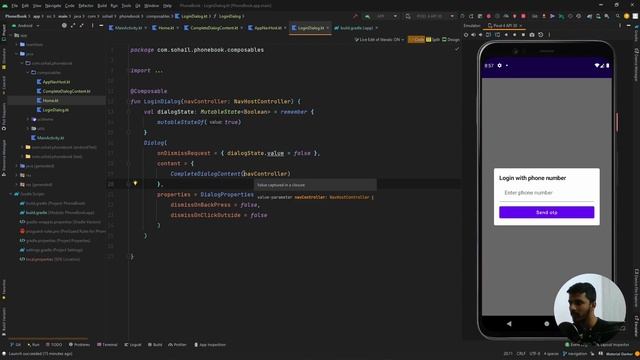Click the select opened file target icon in Project panel
640x360 pixels.
64,25
